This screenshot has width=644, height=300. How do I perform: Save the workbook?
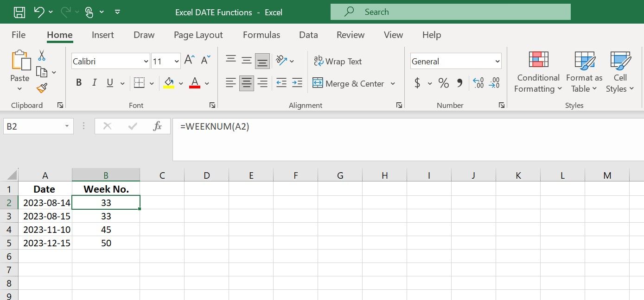[x=19, y=12]
